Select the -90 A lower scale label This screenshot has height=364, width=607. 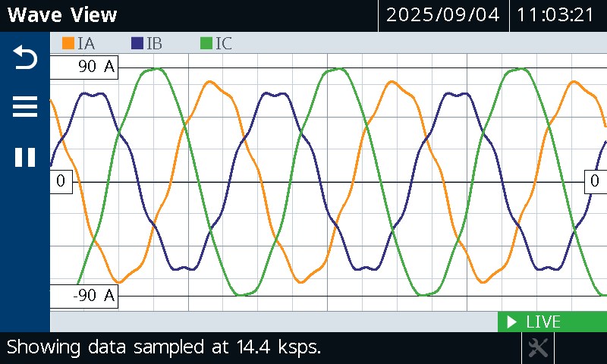pyautogui.click(x=84, y=296)
